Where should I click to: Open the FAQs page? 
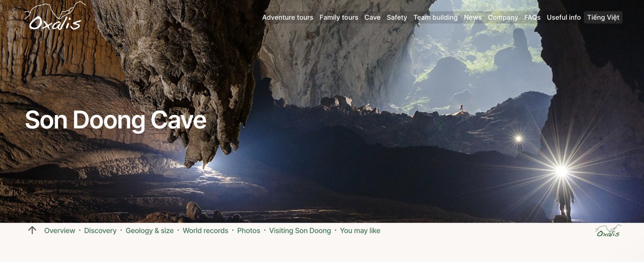click(532, 17)
